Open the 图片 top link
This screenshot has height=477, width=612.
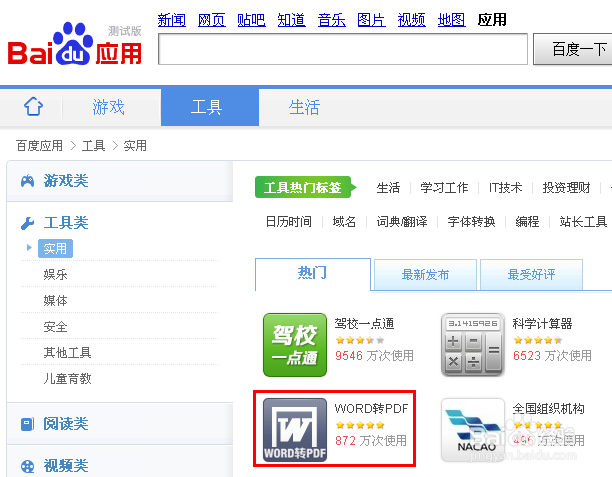coord(371,20)
